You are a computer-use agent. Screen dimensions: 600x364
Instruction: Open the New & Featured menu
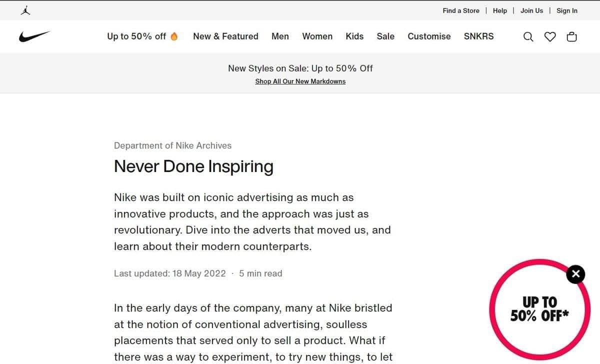click(x=225, y=36)
